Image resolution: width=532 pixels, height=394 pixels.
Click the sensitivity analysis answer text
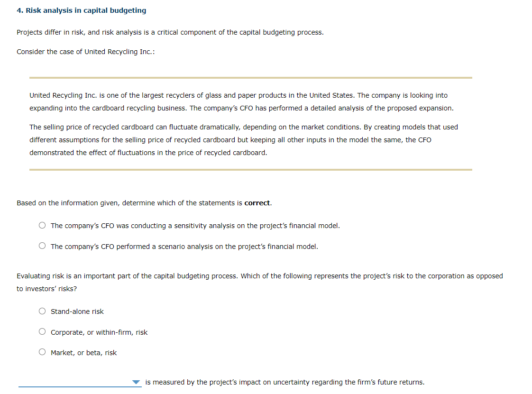coord(195,226)
